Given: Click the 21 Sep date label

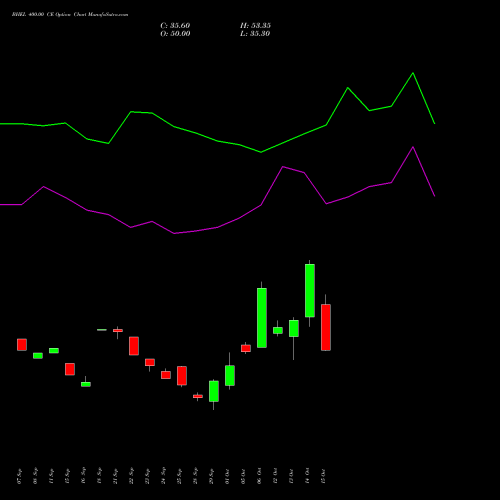Looking at the screenshot, I should click(115, 476).
